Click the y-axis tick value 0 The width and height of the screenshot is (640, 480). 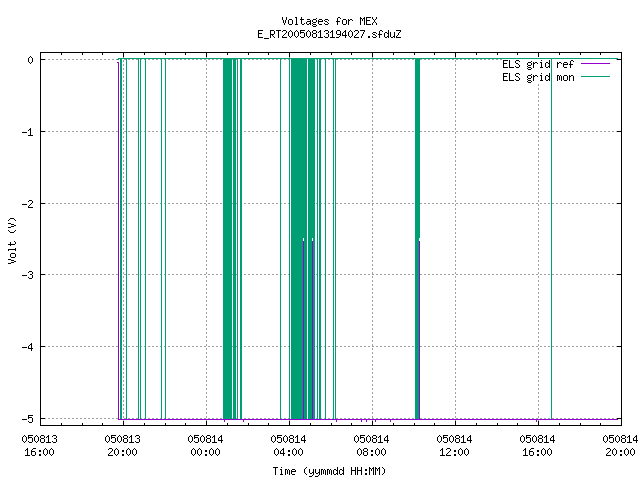[31, 60]
